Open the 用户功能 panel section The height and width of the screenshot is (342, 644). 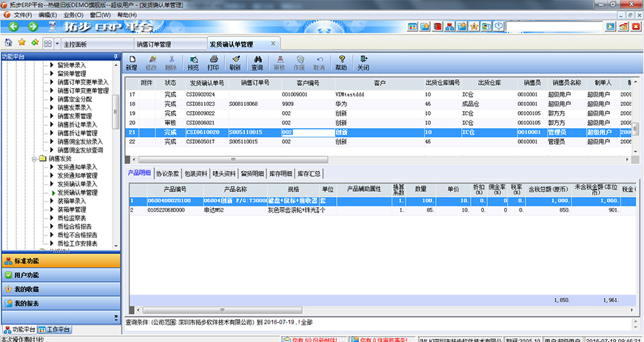coord(59,275)
